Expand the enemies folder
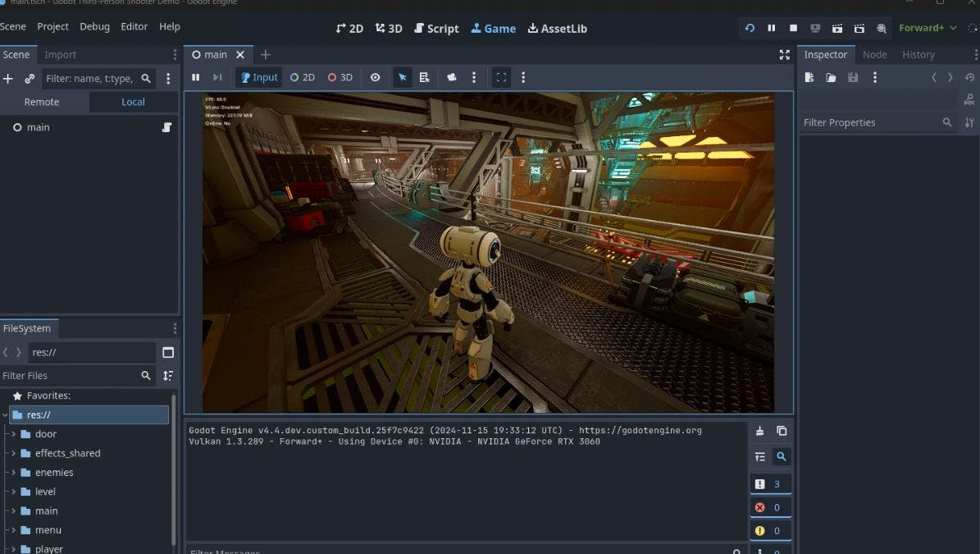This screenshot has height=554, width=980. (x=13, y=473)
